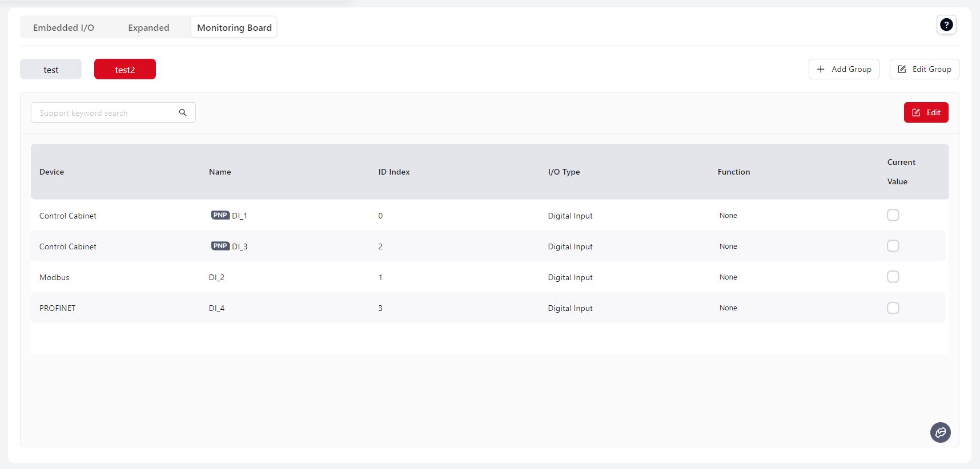980x469 pixels.
Task: Select the test2 group
Action: 125,70
